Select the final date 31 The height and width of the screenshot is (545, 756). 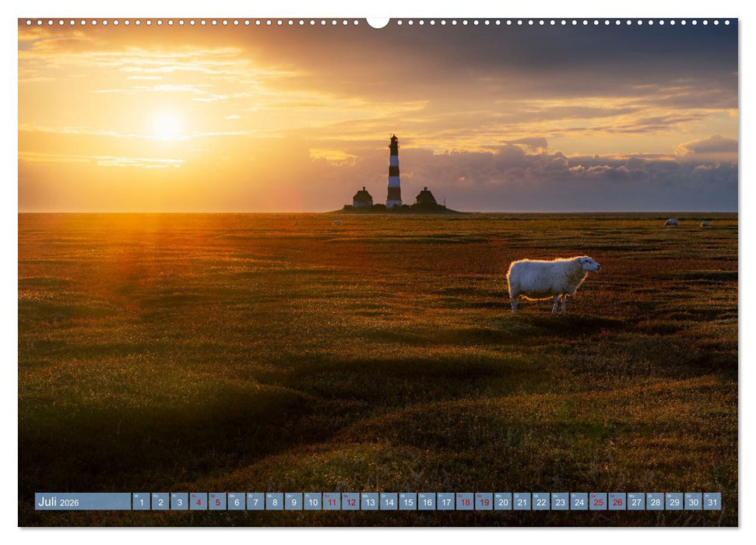coord(712,503)
